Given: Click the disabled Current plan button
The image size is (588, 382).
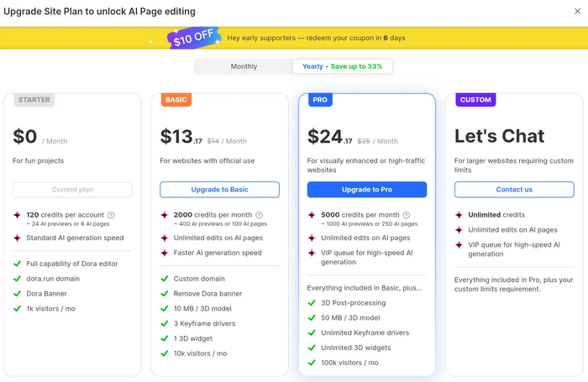Looking at the screenshot, I should (72, 190).
